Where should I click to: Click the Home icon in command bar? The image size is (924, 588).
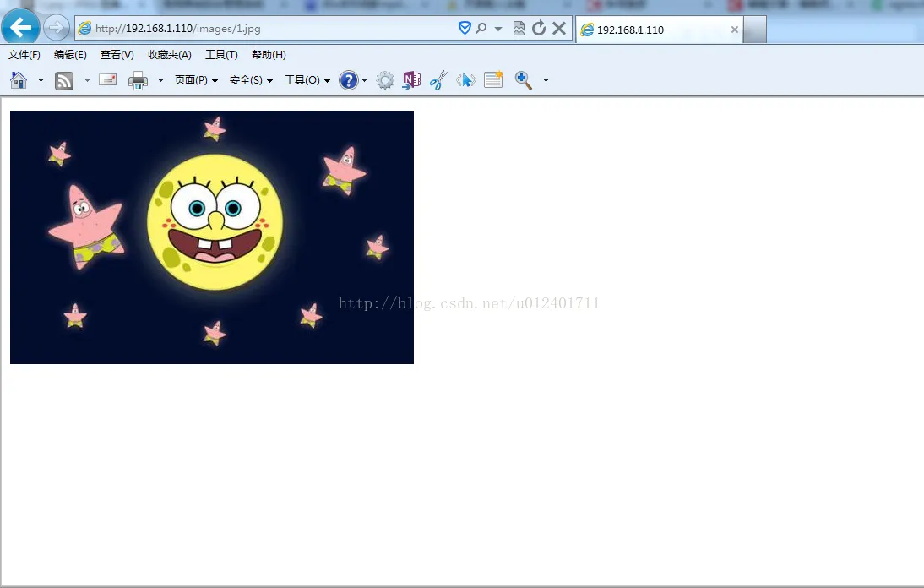19,80
